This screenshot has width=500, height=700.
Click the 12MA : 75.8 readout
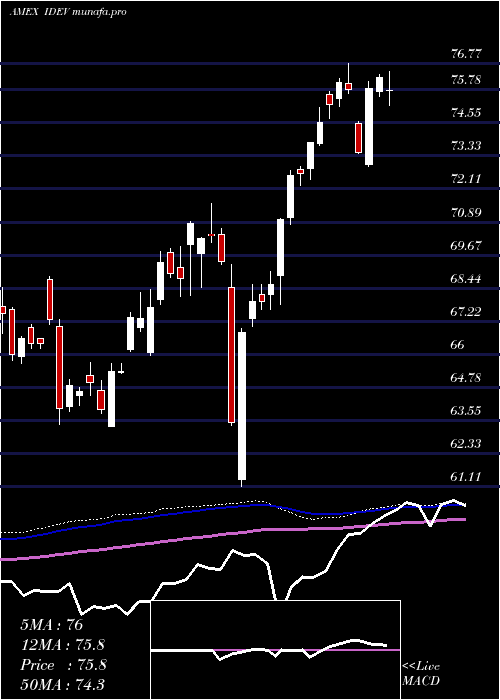(63, 645)
